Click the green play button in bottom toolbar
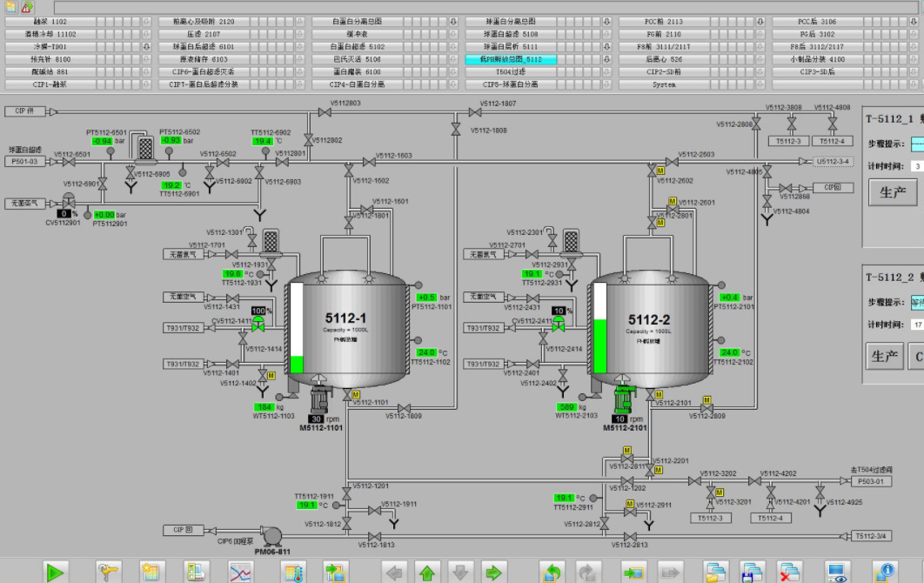924x583 pixels. [57, 572]
